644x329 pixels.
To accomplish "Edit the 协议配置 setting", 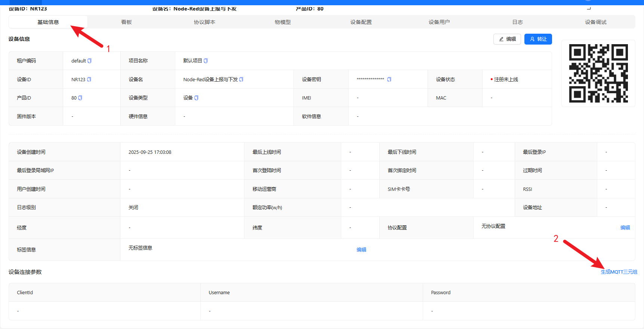I will click(625, 228).
